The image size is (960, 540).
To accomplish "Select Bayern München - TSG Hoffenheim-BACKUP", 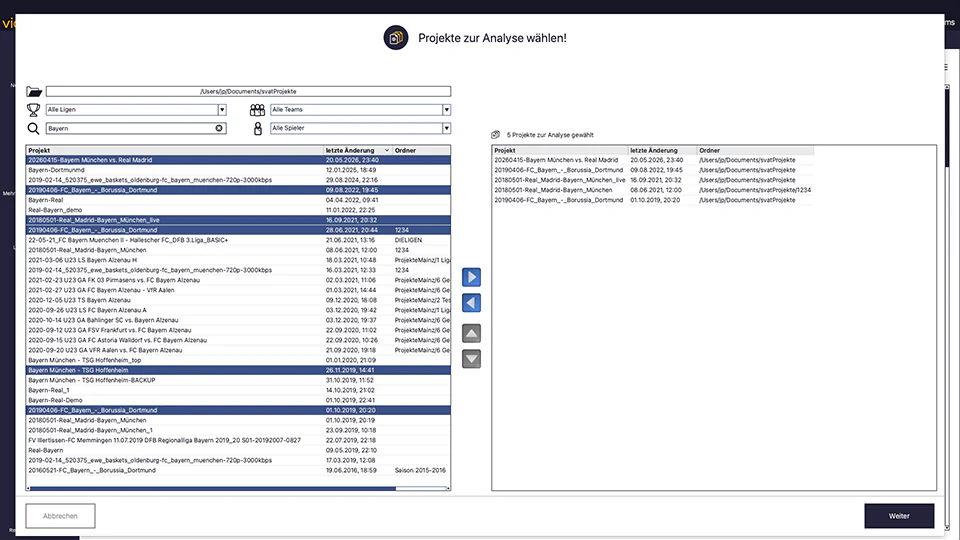I will tap(238, 380).
